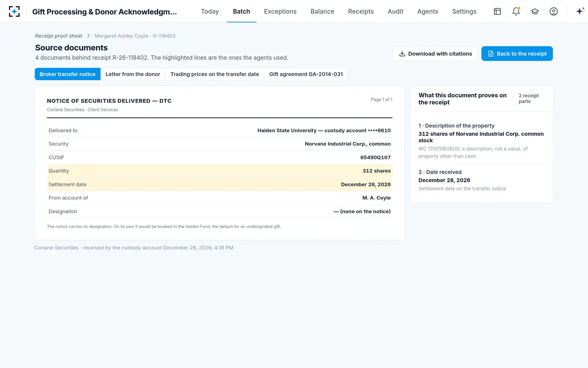Click the Delivered to custody account value
Viewport: 588px width, 368px height.
(324, 130)
